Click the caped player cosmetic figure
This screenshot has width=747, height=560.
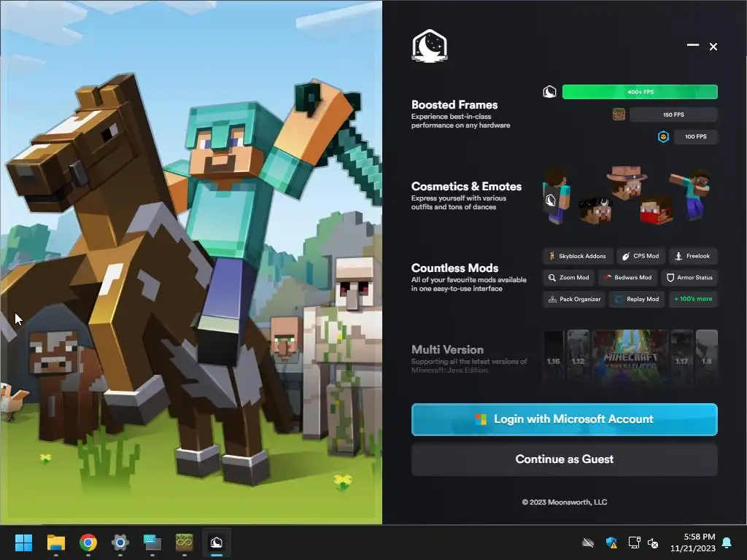(x=555, y=195)
